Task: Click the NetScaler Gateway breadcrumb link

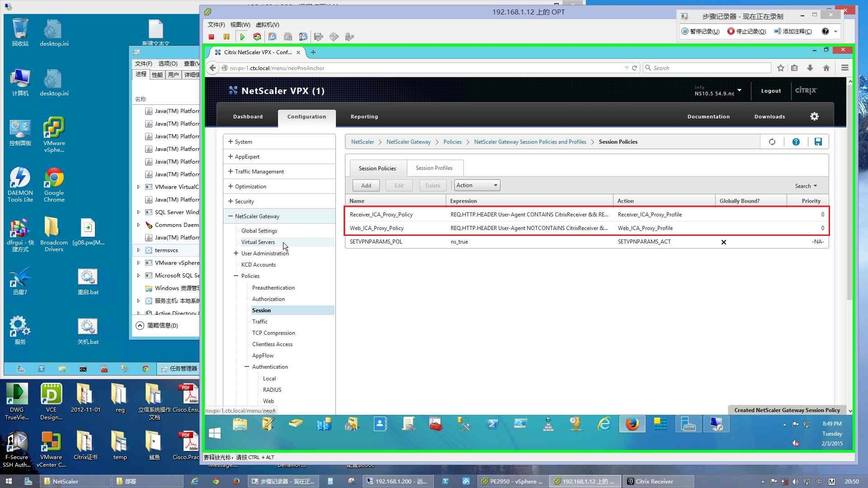Action: [408, 142]
